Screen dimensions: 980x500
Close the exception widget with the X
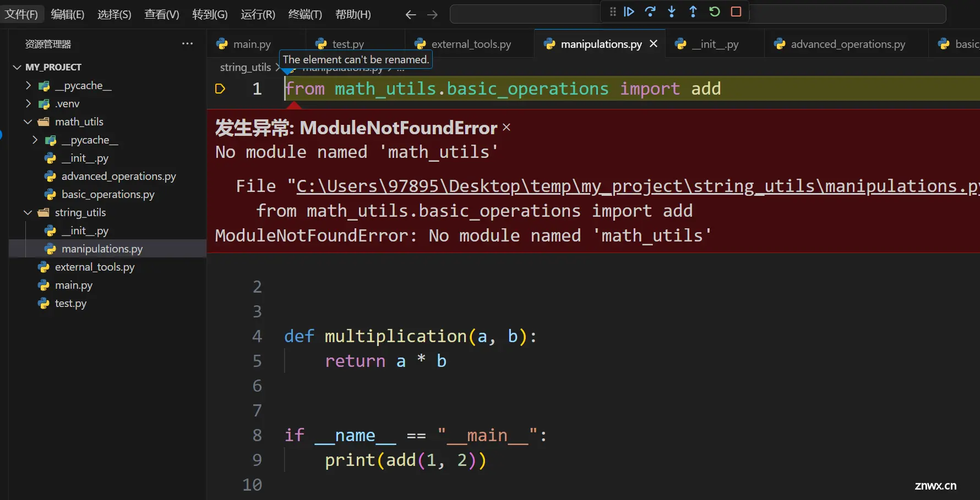coord(507,128)
